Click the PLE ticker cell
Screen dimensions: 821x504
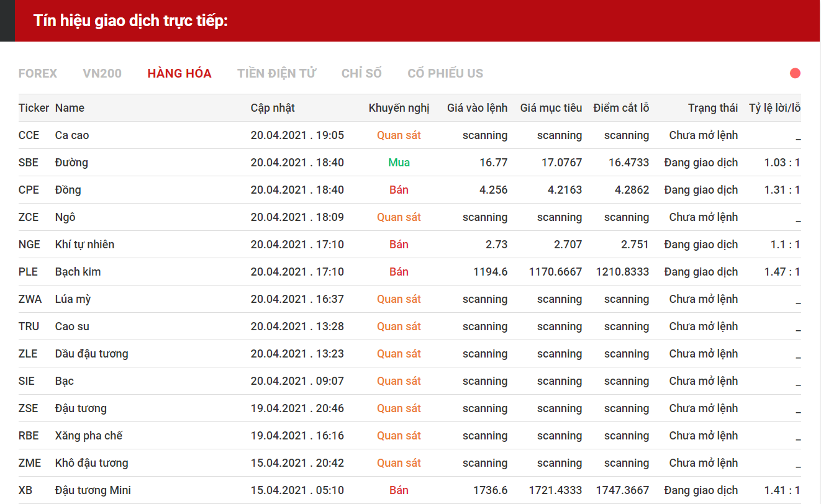coord(28,272)
